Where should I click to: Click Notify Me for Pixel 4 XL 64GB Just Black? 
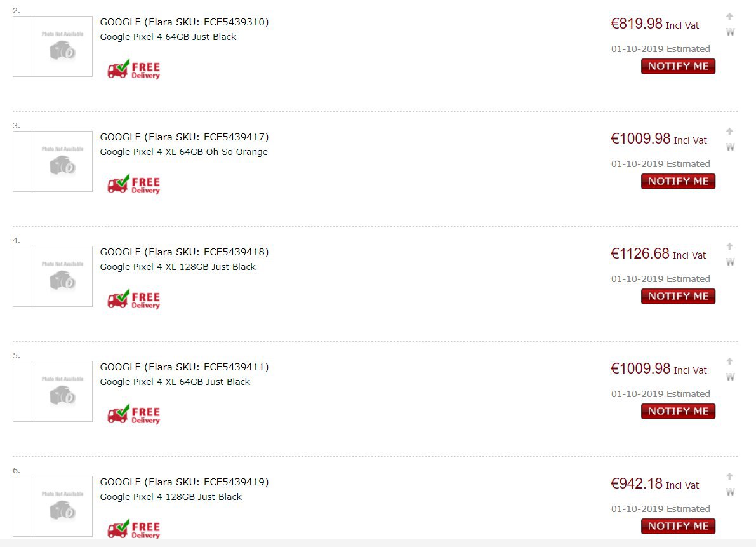pos(678,411)
